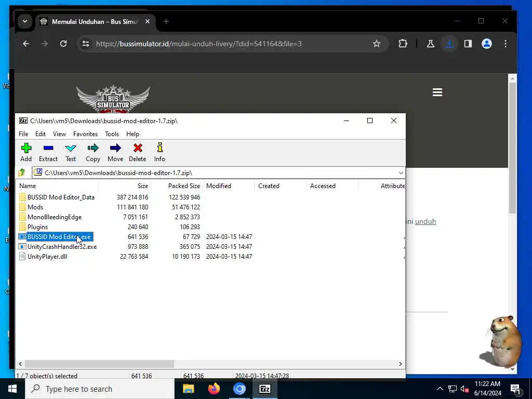Click the left arrow of horizontal scrollbar
The image size is (532, 399).
[x=20, y=364]
